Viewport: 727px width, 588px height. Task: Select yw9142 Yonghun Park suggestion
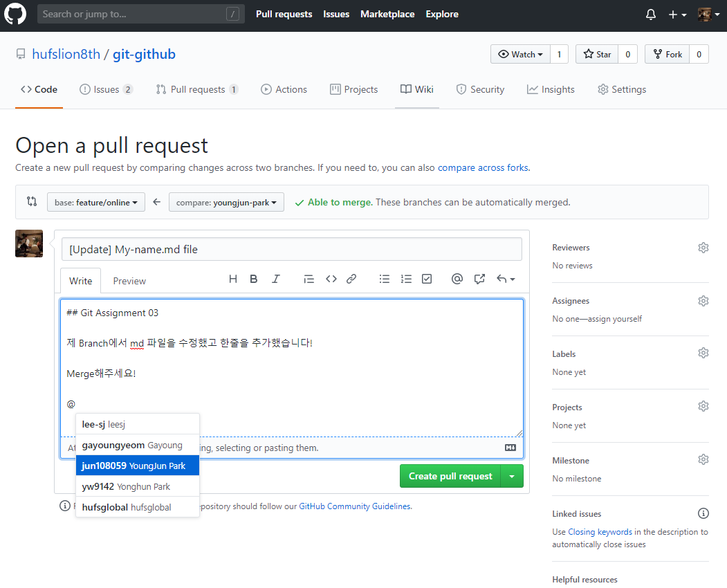point(138,486)
